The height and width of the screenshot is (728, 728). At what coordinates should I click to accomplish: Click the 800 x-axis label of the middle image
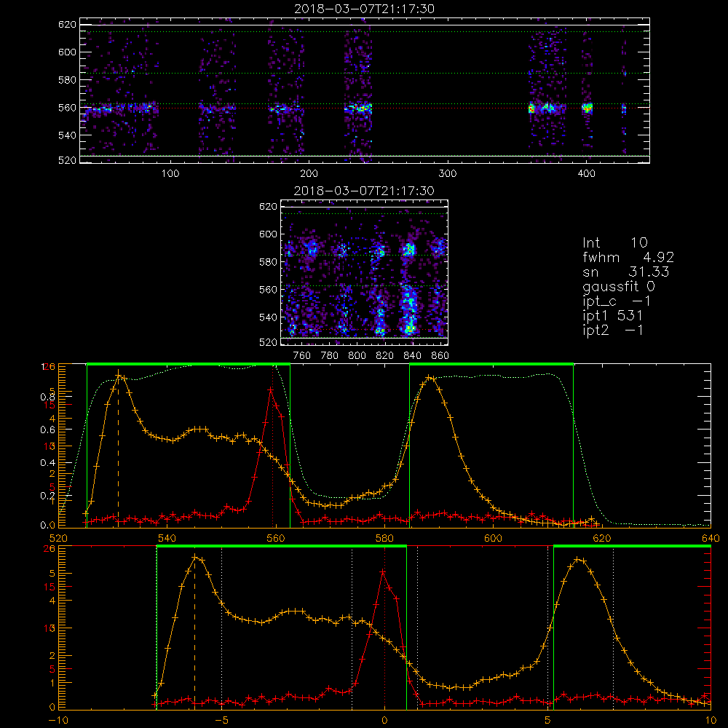pyautogui.click(x=357, y=356)
